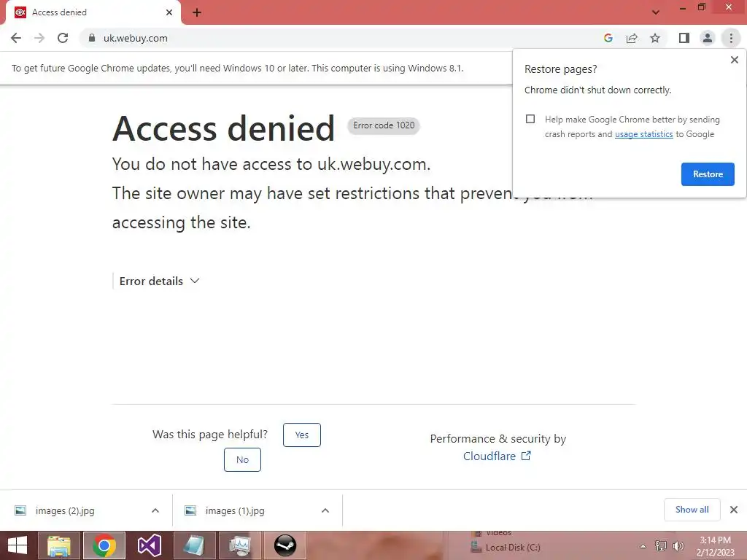
Task: Open downloaded images (2).jpg file
Action: pos(65,511)
